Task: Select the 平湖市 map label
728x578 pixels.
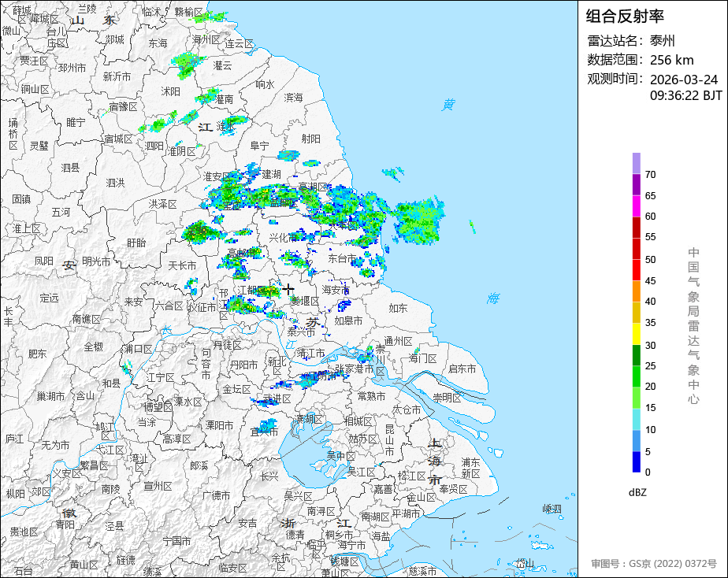Action: pyautogui.click(x=406, y=513)
